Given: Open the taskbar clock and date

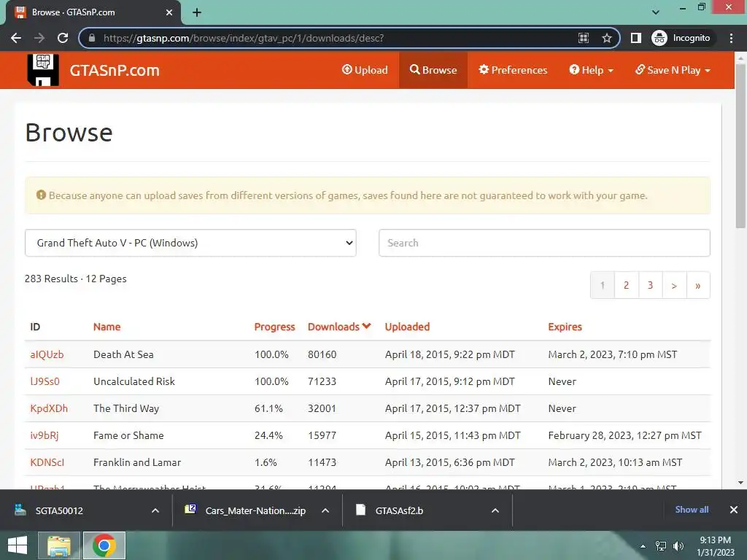Looking at the screenshot, I should point(716,546).
